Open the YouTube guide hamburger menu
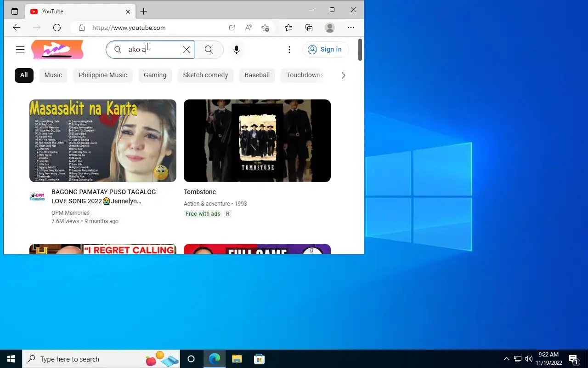 click(20, 50)
